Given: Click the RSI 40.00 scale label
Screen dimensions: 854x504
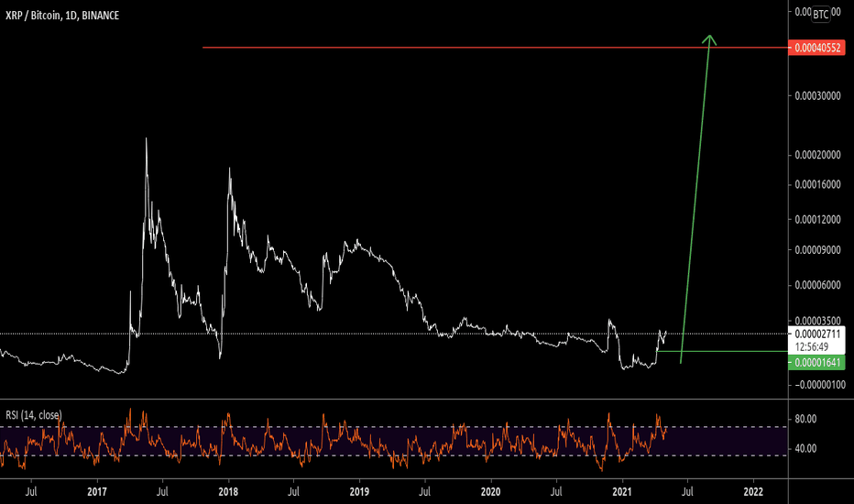Looking at the screenshot, I should click(x=805, y=448).
